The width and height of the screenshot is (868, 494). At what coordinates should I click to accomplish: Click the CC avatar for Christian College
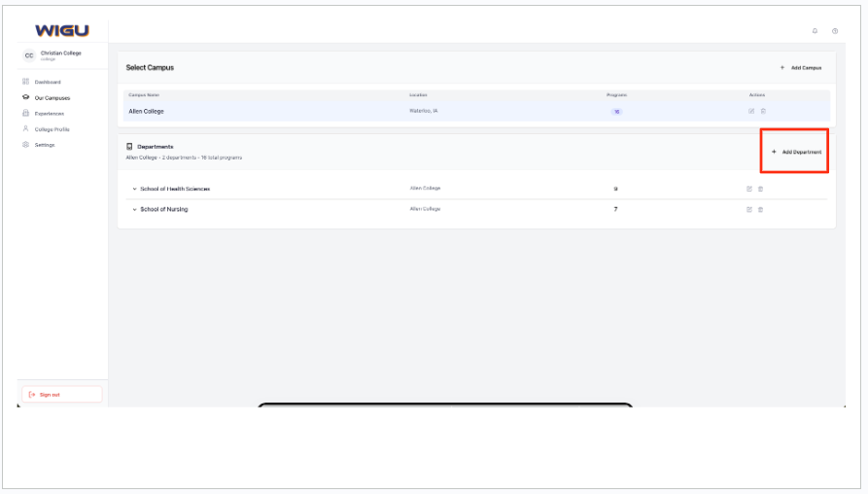[29, 55]
